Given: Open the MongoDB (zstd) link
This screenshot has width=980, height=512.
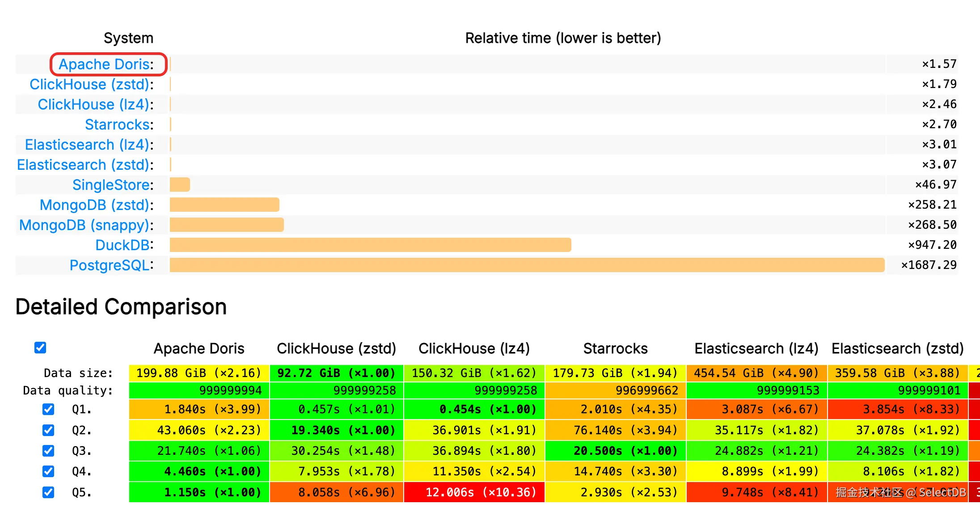Looking at the screenshot, I should pos(94,205).
